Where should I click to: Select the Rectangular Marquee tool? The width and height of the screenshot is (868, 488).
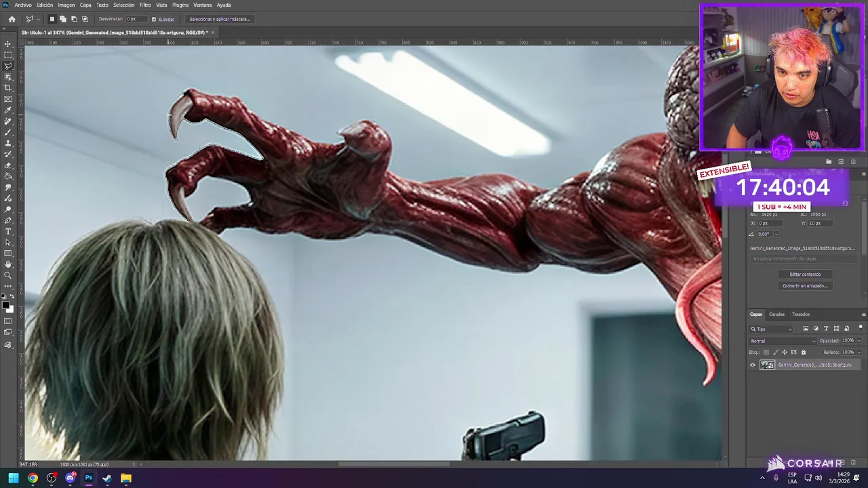point(8,55)
